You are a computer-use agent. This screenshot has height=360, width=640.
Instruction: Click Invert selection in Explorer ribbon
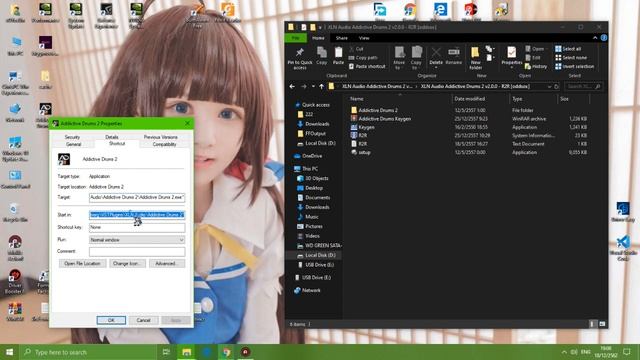pos(574,66)
